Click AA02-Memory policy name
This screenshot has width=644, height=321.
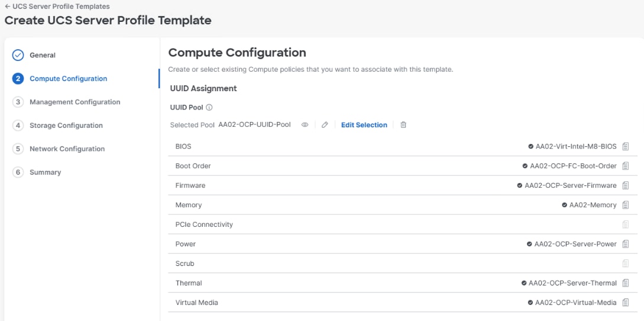(593, 205)
